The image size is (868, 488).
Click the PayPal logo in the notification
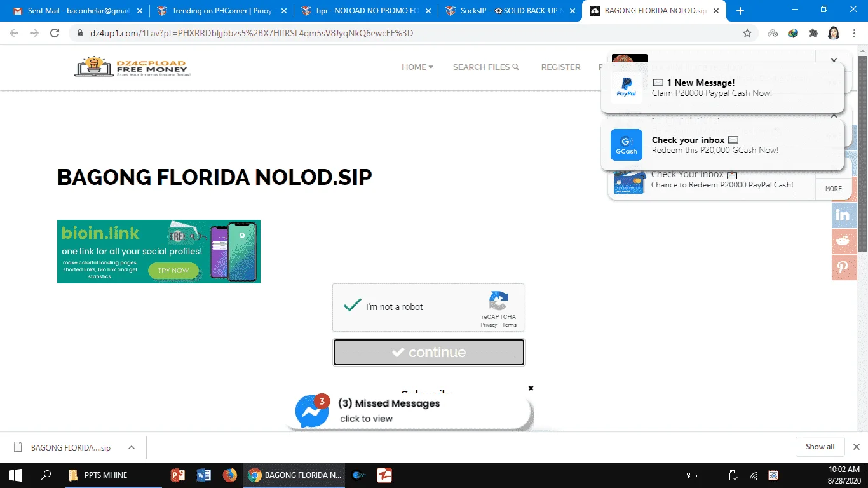coord(626,88)
